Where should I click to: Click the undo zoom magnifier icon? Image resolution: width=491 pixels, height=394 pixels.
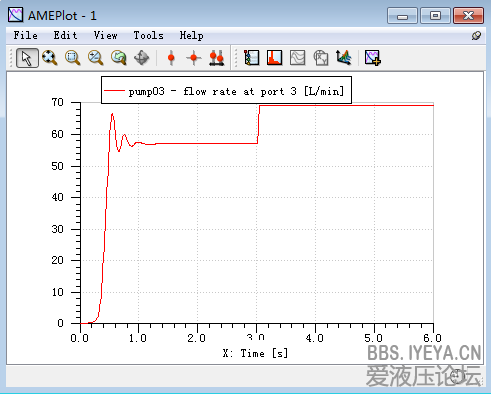click(119, 58)
